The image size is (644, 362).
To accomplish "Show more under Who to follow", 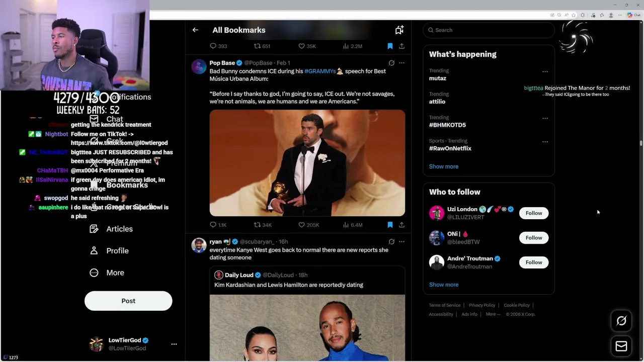I will tap(444, 285).
